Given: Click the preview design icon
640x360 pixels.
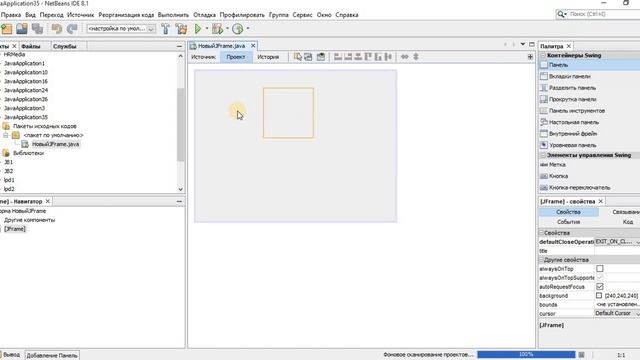Looking at the screenshot, I should tap(321, 57).
